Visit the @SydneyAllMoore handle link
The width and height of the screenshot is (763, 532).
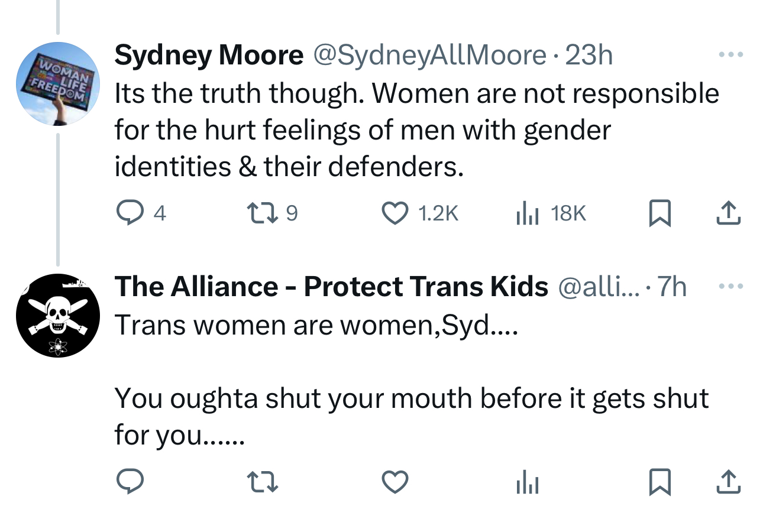click(x=429, y=56)
